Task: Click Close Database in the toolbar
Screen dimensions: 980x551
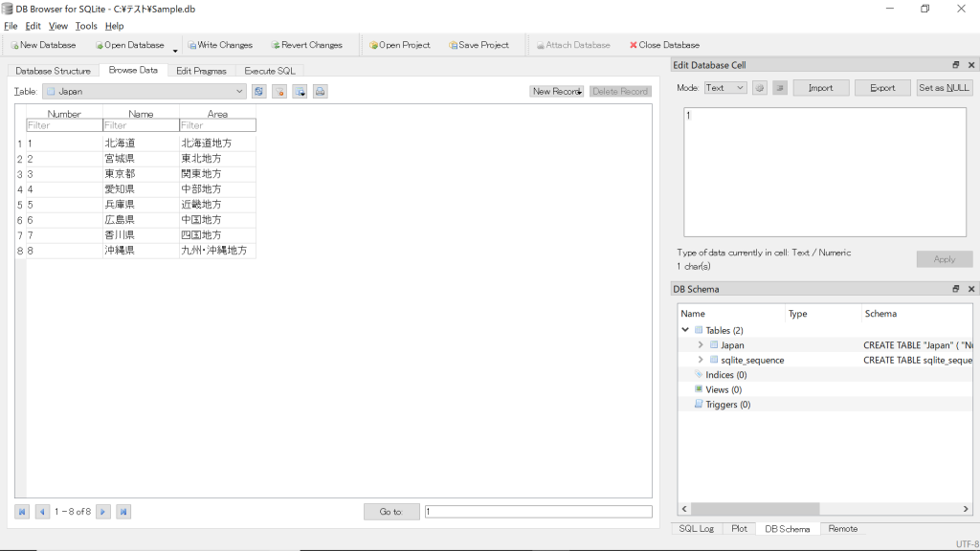Action: tap(664, 45)
